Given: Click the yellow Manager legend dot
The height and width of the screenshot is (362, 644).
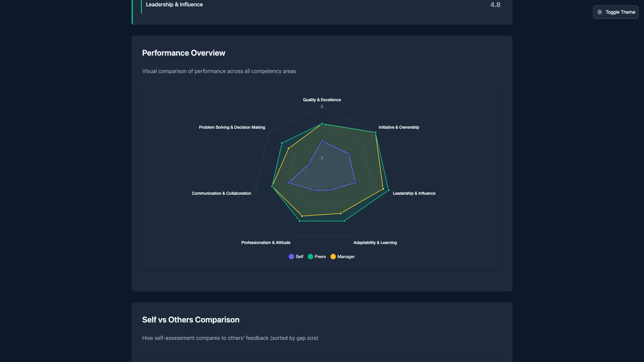Looking at the screenshot, I should click(x=333, y=256).
